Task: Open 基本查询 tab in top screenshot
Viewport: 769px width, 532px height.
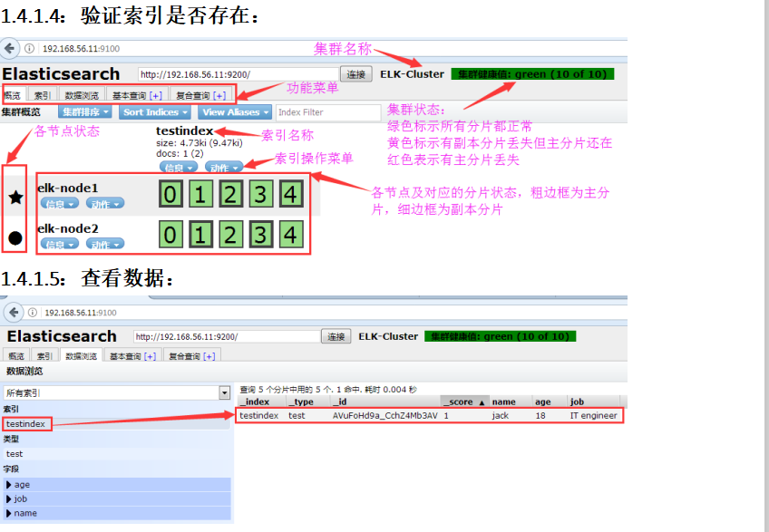Action: (137, 95)
